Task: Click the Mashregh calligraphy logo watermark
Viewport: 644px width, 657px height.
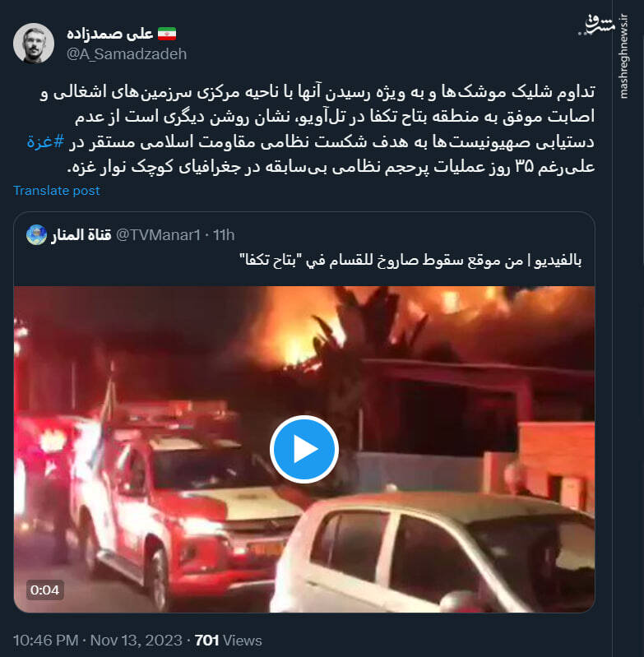Action: 600,24
